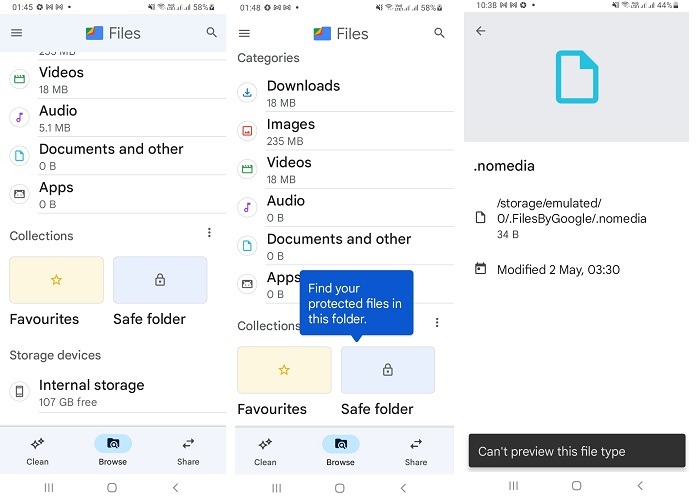This screenshot has height=500, width=700.
Task: Tap 'Storage devices' section heading
Action: [55, 355]
